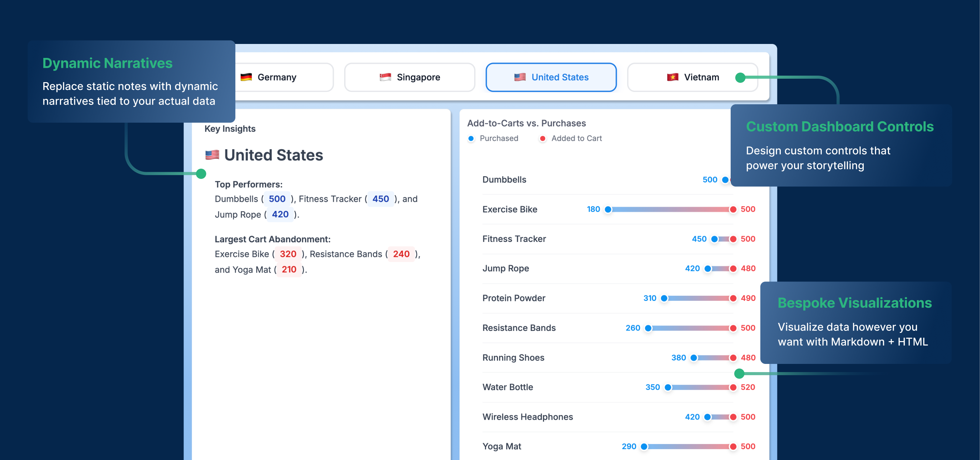Click the Vietnam flag icon
This screenshot has width=980, height=460.
673,77
